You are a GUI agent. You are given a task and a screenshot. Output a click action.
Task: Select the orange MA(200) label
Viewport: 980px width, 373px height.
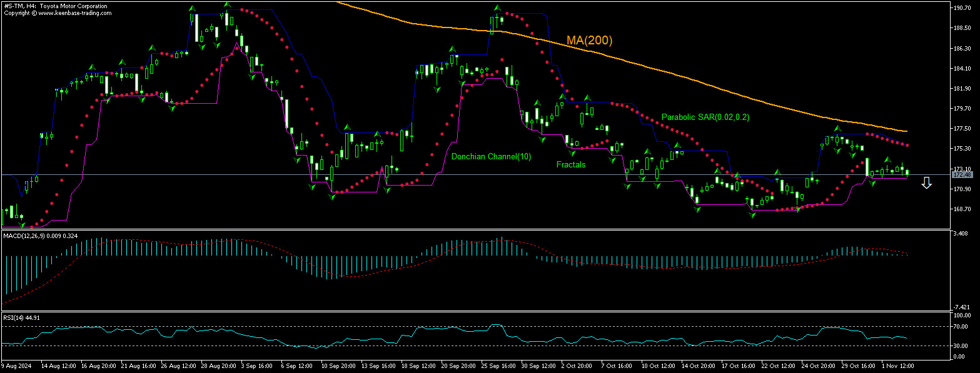coord(589,41)
